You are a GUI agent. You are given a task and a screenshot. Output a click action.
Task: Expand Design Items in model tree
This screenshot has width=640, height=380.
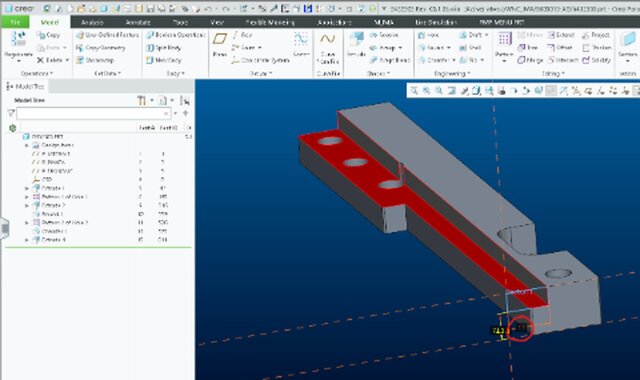[27, 145]
